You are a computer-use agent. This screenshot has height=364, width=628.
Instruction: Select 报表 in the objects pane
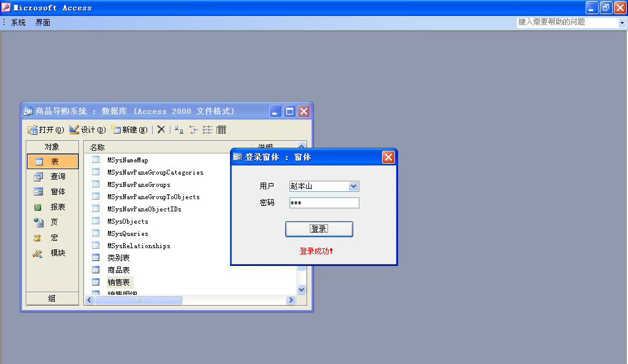click(x=53, y=207)
